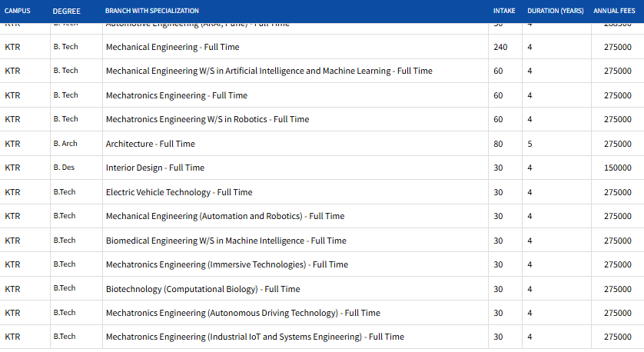The image size is (644, 352).
Task: Click the intake value 240
Action: (500, 47)
